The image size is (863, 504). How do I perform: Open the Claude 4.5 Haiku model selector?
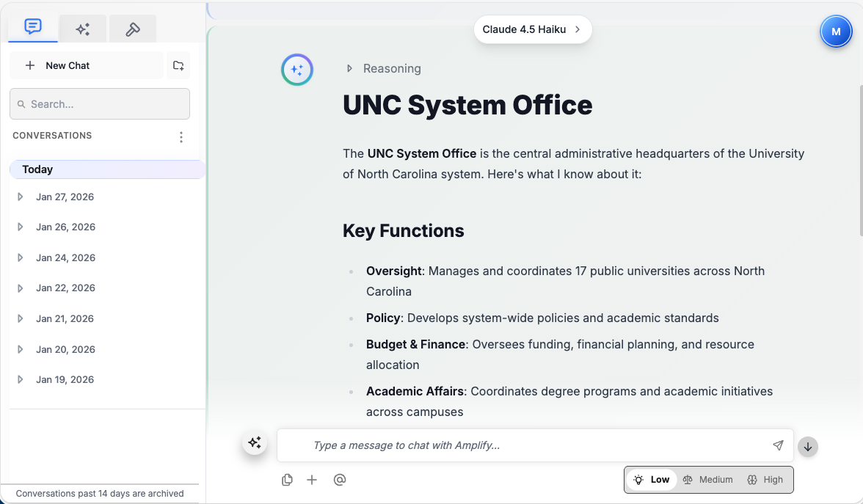(532, 29)
